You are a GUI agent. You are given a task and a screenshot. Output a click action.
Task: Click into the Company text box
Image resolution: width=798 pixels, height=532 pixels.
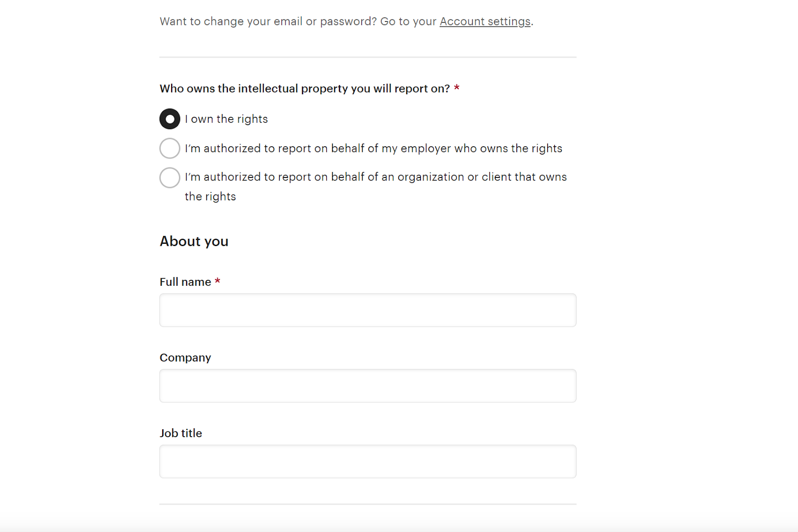tap(368, 386)
